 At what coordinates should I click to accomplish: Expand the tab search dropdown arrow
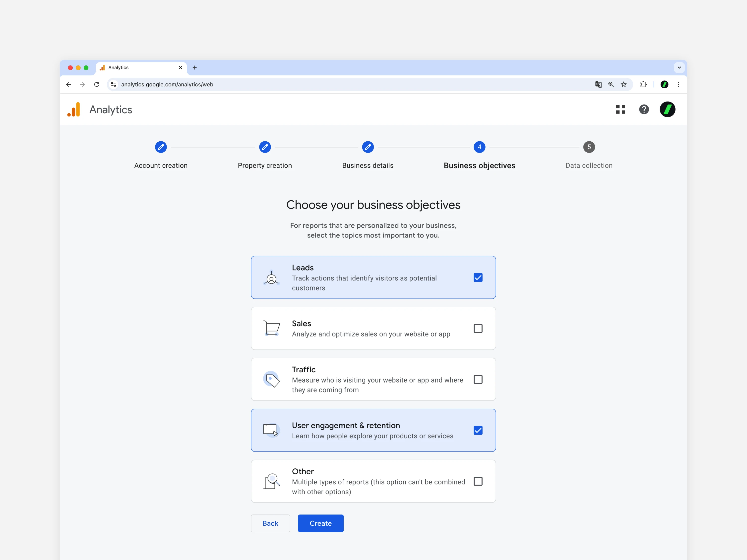[x=679, y=67]
